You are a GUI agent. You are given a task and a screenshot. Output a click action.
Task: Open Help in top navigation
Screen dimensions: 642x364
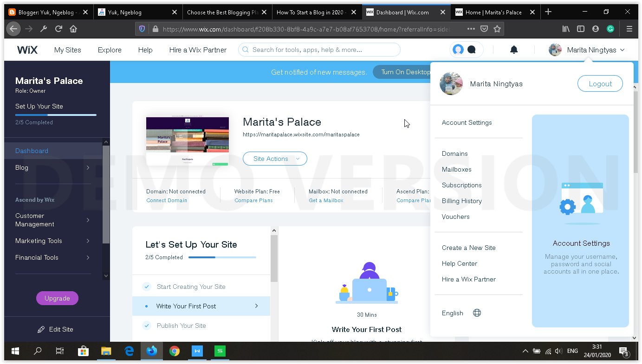click(x=145, y=50)
